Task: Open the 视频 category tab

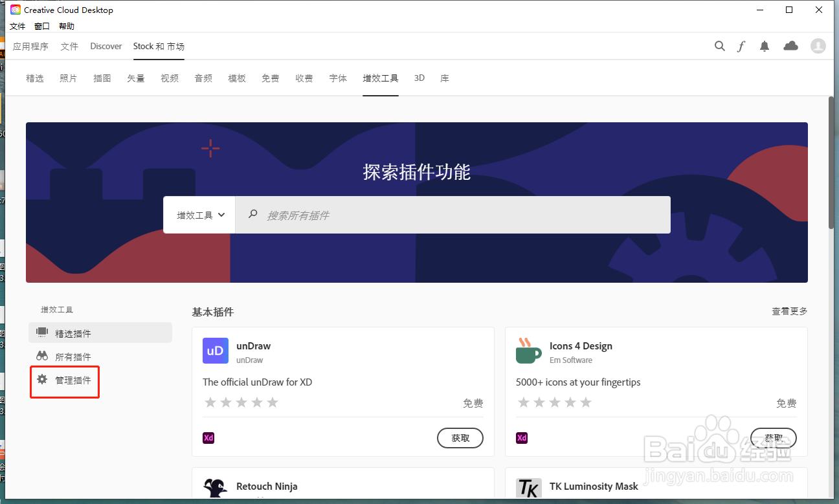Action: pyautogui.click(x=170, y=78)
